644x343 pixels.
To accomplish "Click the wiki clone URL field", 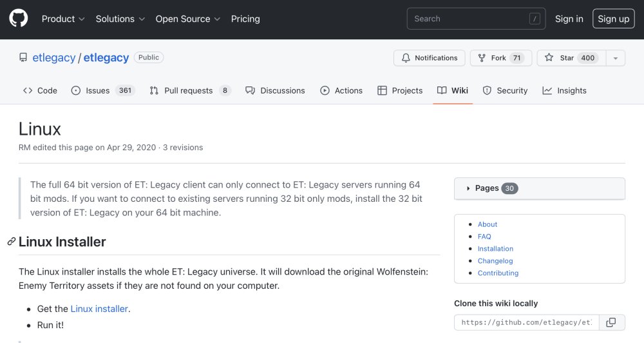I will [x=527, y=322].
